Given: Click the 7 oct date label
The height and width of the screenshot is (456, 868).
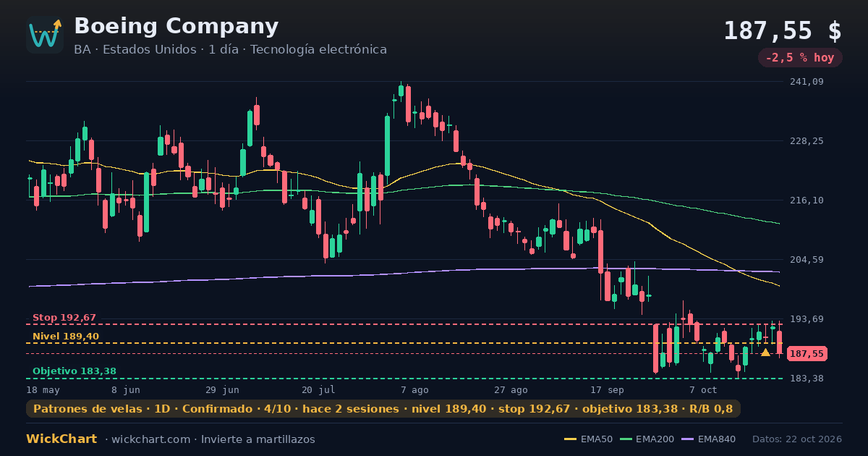Looking at the screenshot, I should [x=703, y=390].
